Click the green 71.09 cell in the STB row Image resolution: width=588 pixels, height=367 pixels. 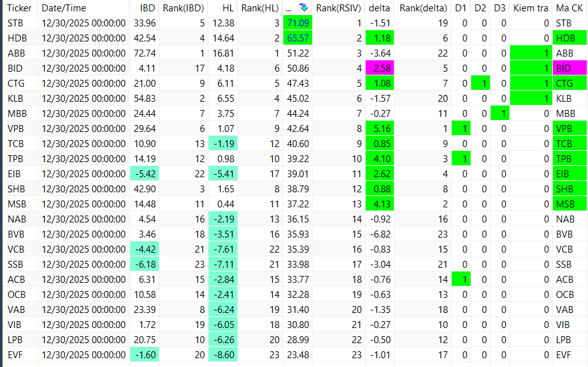click(298, 23)
